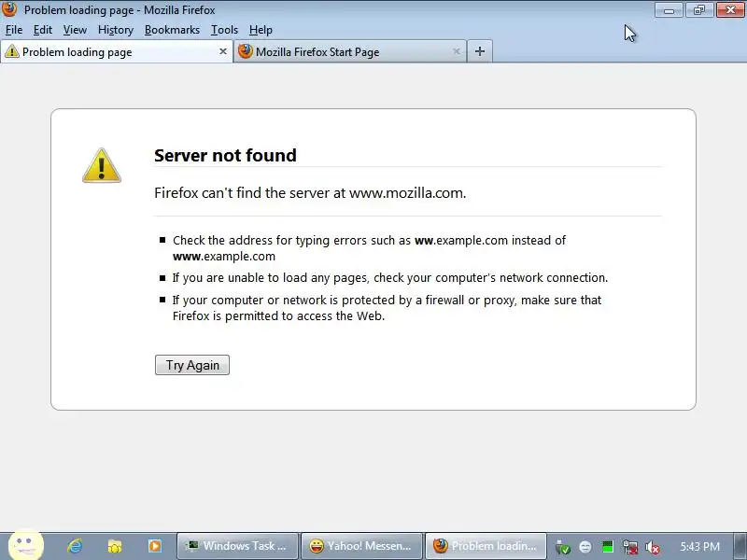747x560 pixels.
Task: Click the muted volume speaker tray icon
Action: coord(652,547)
